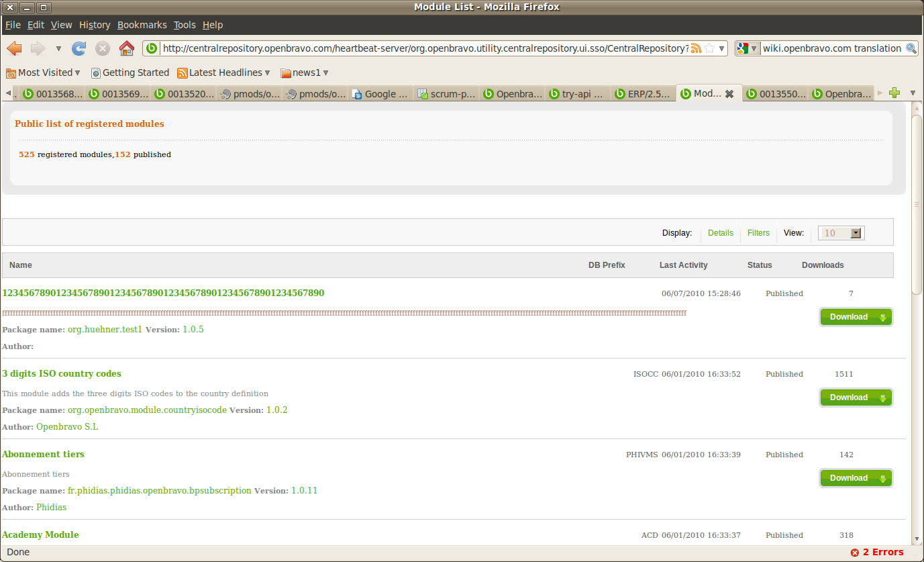924x562 pixels.
Task: Open the Abonnement tiers module link
Action: (x=43, y=454)
